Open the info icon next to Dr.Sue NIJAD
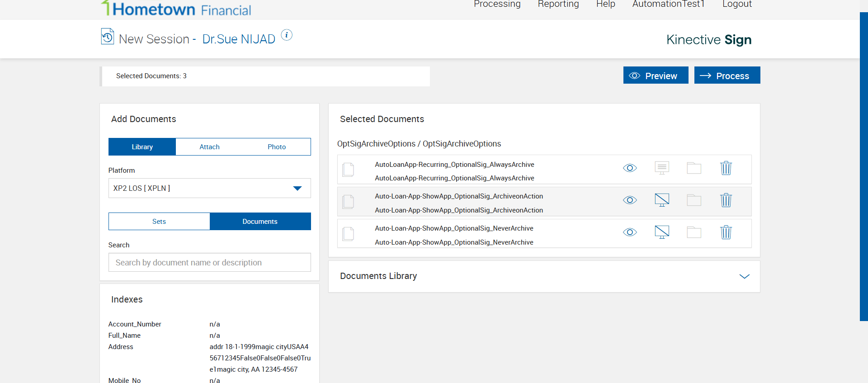868x383 pixels. pyautogui.click(x=287, y=35)
